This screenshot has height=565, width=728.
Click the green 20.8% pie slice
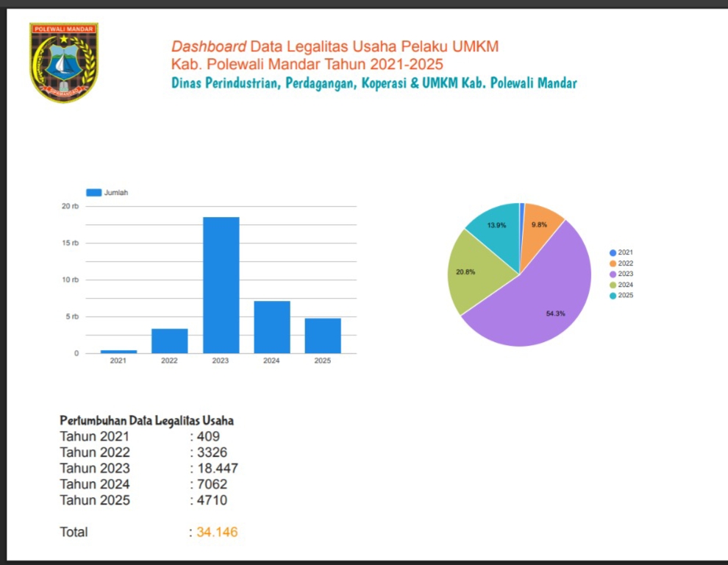coord(477,272)
